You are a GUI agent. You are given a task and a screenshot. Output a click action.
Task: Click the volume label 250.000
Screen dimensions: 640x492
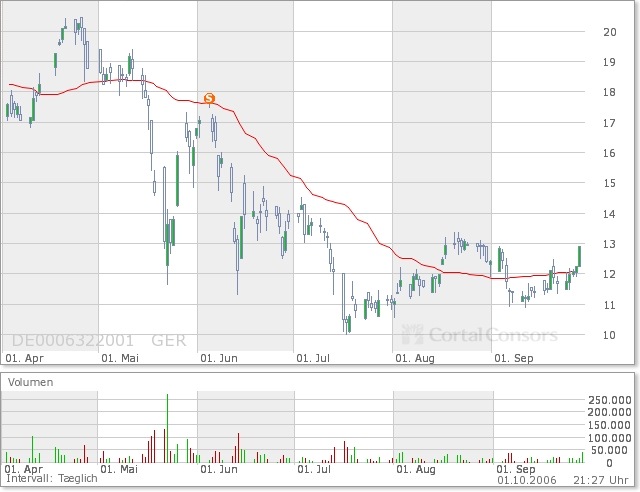point(610,400)
